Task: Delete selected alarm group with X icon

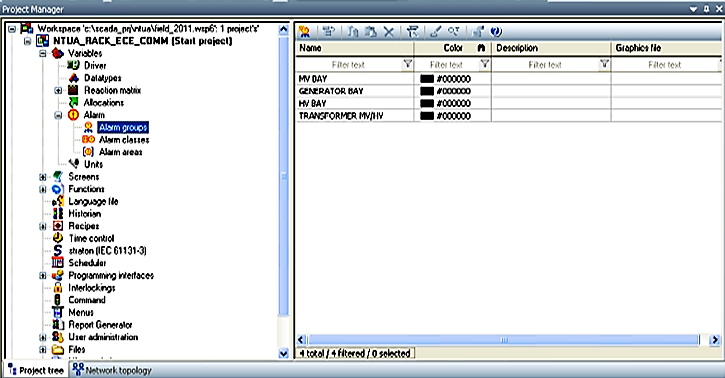Action: [x=389, y=32]
